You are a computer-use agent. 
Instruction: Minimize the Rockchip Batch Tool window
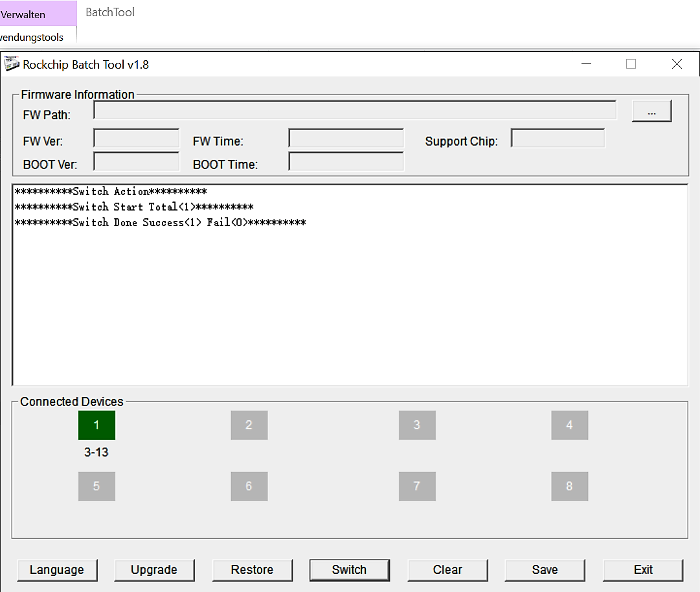[x=586, y=64]
